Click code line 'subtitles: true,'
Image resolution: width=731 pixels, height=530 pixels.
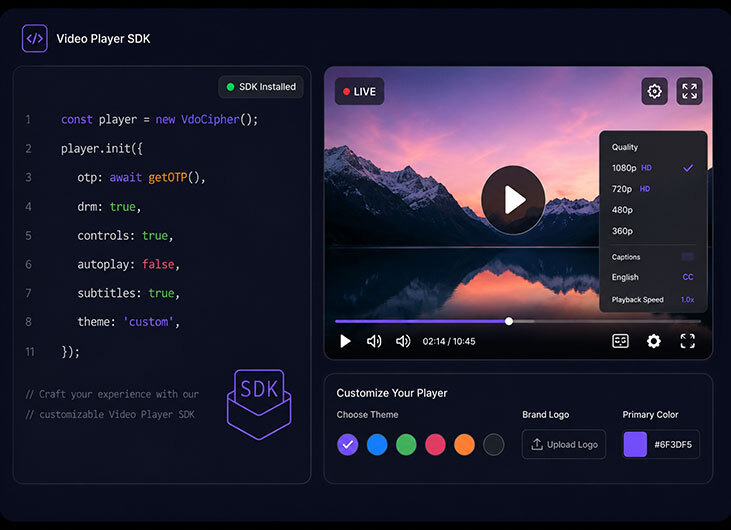(x=129, y=293)
